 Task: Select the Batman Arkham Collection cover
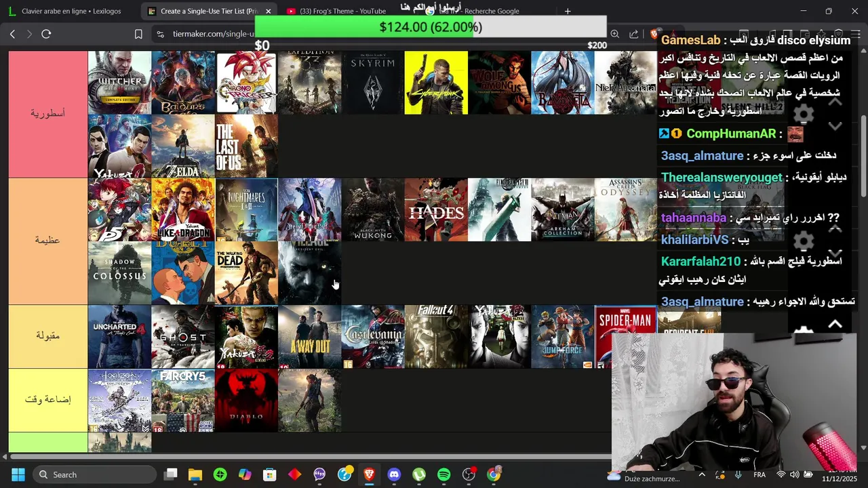tap(563, 209)
